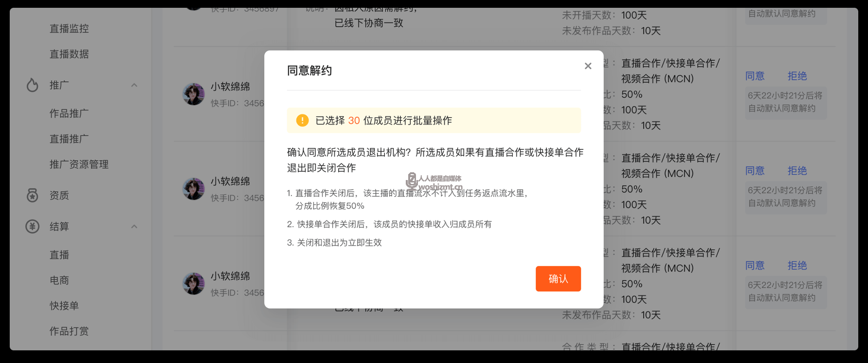
Task: Click 拒绝 link in the last row
Action: 797,266
